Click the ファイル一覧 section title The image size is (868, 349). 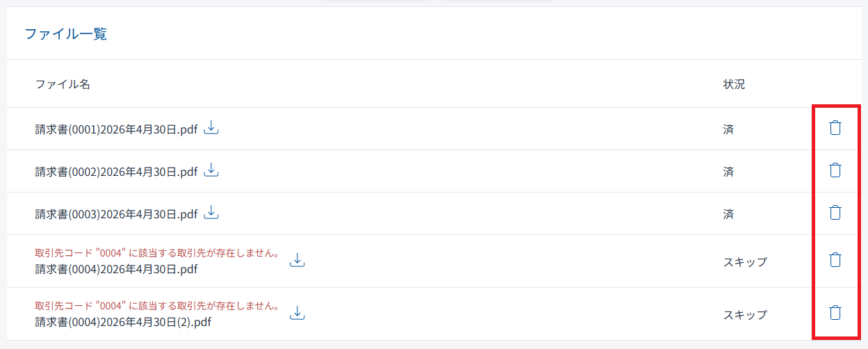click(x=66, y=34)
